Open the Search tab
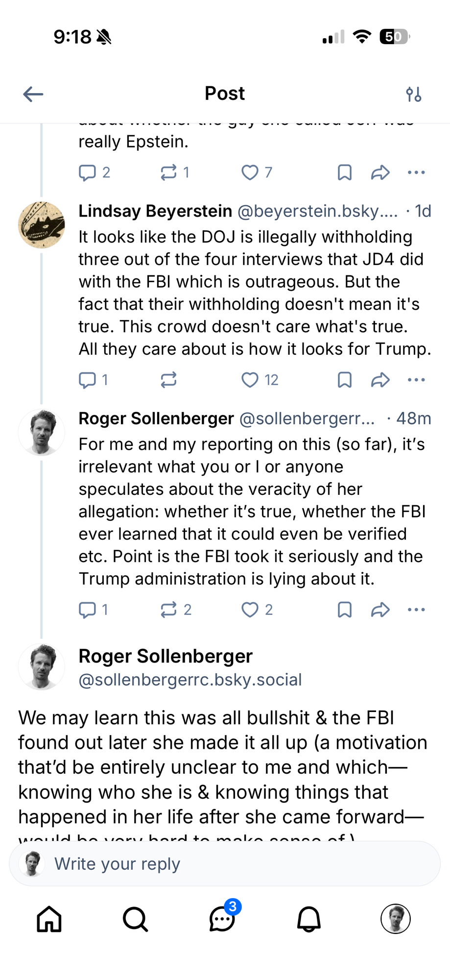This screenshot has width=450, height=980. pos(135,919)
